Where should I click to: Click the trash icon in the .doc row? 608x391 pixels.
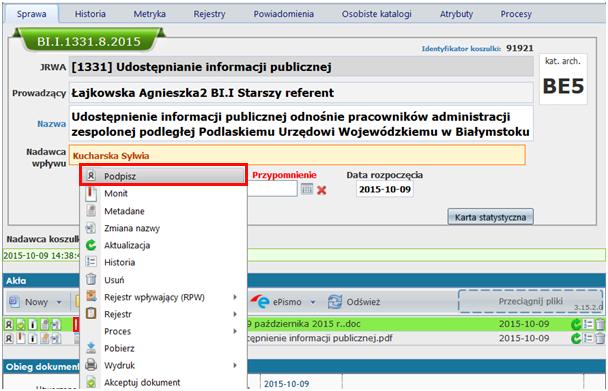(x=599, y=324)
